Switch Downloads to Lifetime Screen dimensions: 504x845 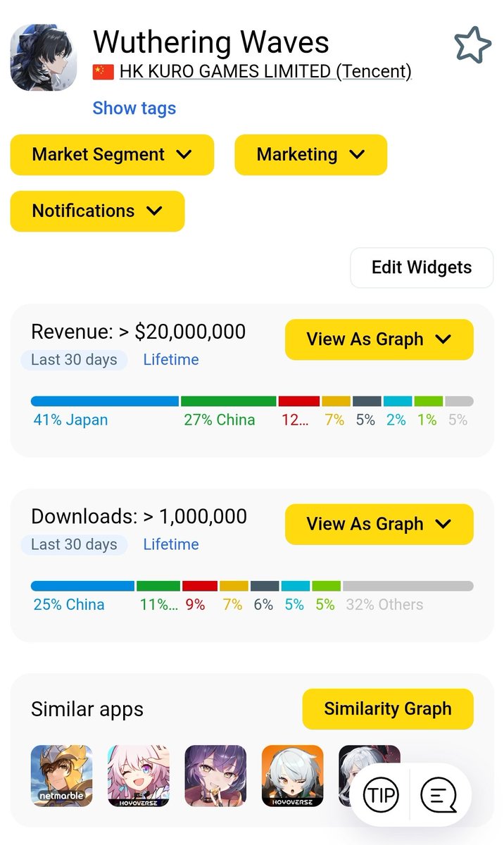(x=171, y=544)
